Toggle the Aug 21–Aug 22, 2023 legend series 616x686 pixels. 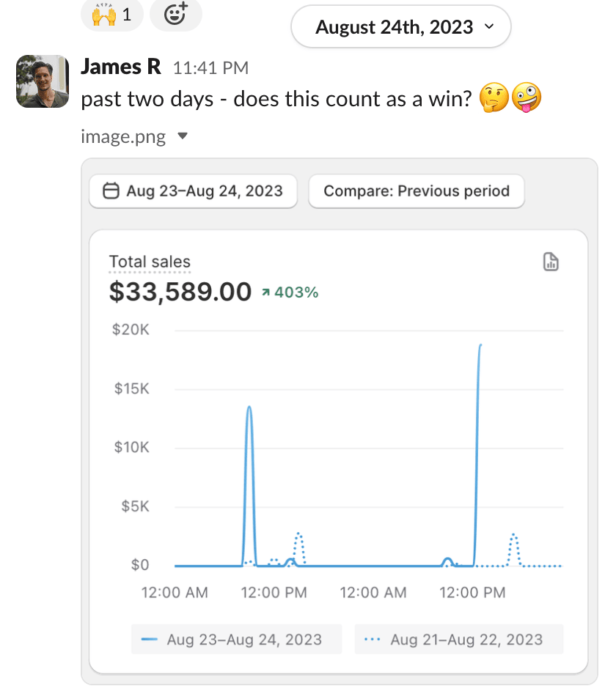458,639
